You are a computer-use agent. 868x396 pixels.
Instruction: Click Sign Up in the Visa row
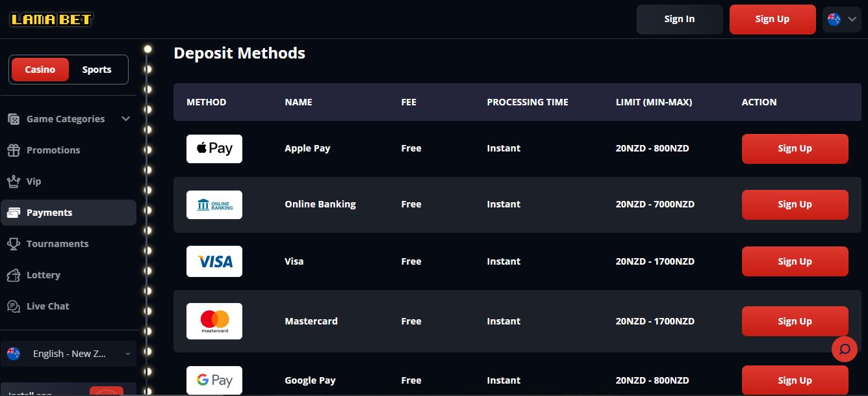point(795,261)
